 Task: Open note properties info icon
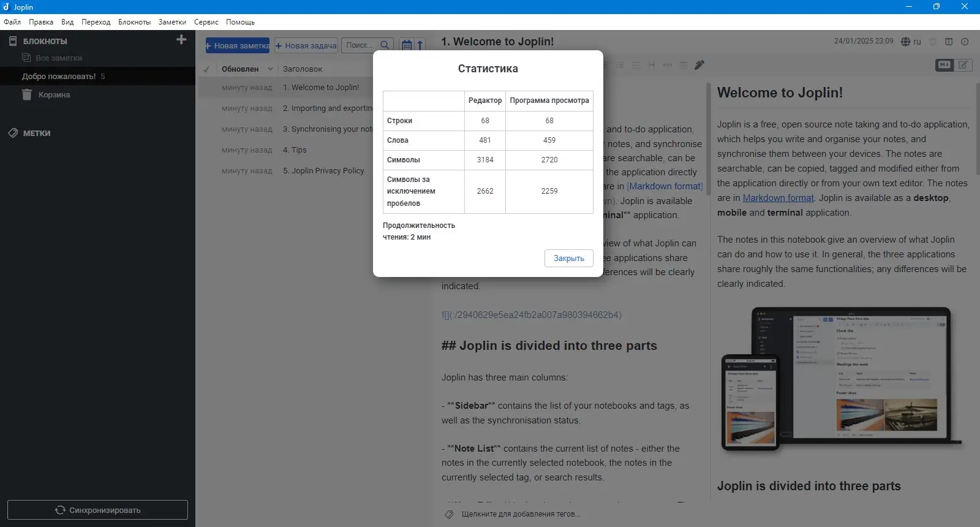(965, 42)
